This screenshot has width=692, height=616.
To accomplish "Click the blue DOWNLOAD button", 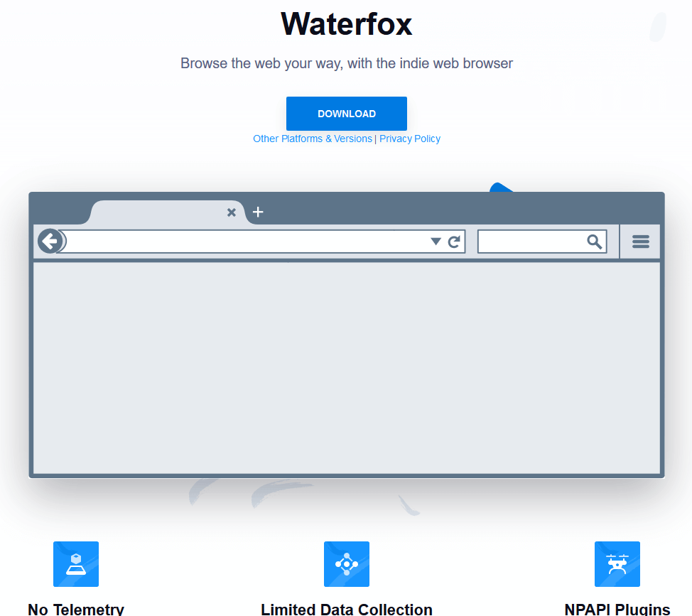I will (346, 114).
